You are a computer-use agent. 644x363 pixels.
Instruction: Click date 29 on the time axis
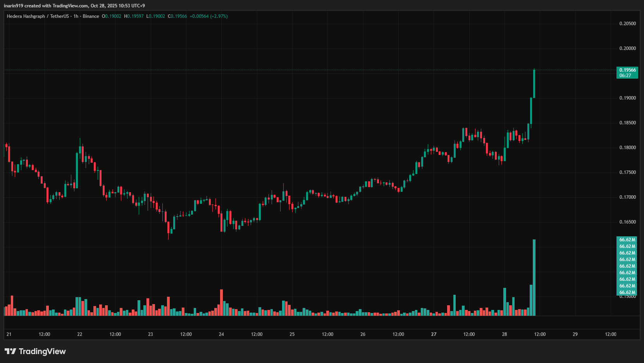pos(575,334)
